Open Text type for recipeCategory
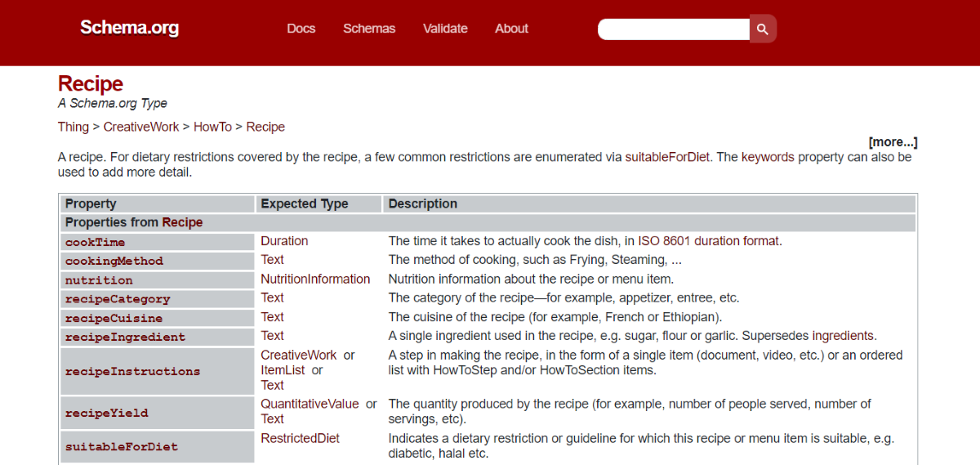Image resolution: width=980 pixels, height=465 pixels. 272,298
